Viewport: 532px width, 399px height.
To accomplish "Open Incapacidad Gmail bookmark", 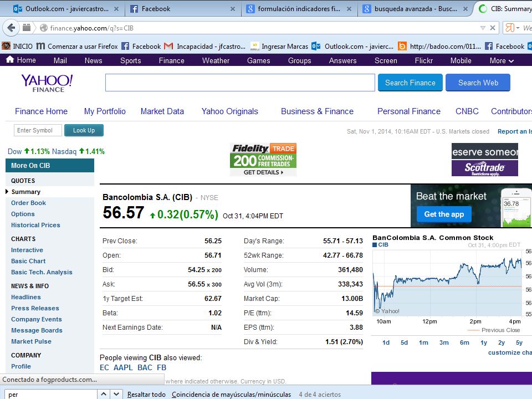I will pos(204,46).
